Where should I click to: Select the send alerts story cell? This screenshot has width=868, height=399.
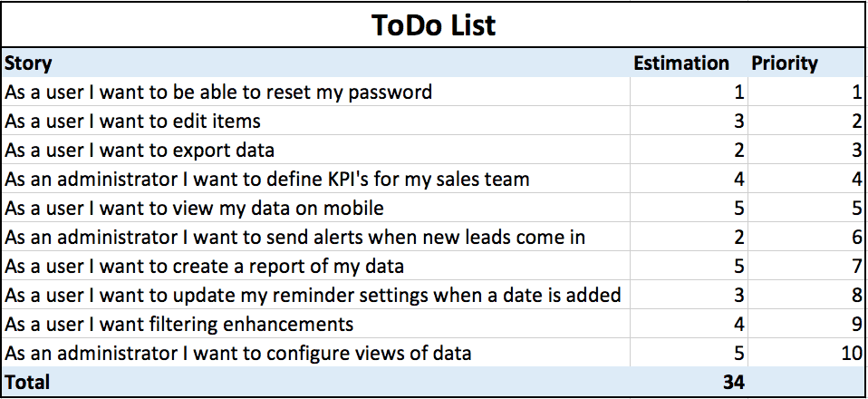pos(294,238)
